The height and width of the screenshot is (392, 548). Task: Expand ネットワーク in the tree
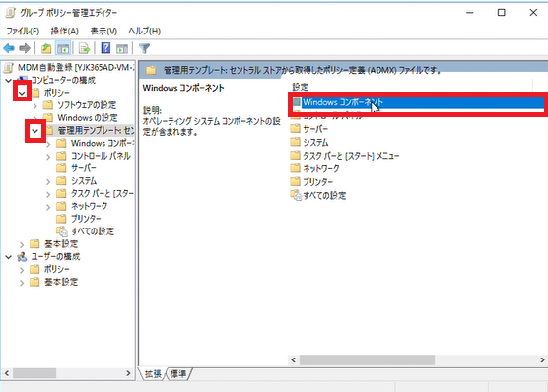click(x=48, y=207)
